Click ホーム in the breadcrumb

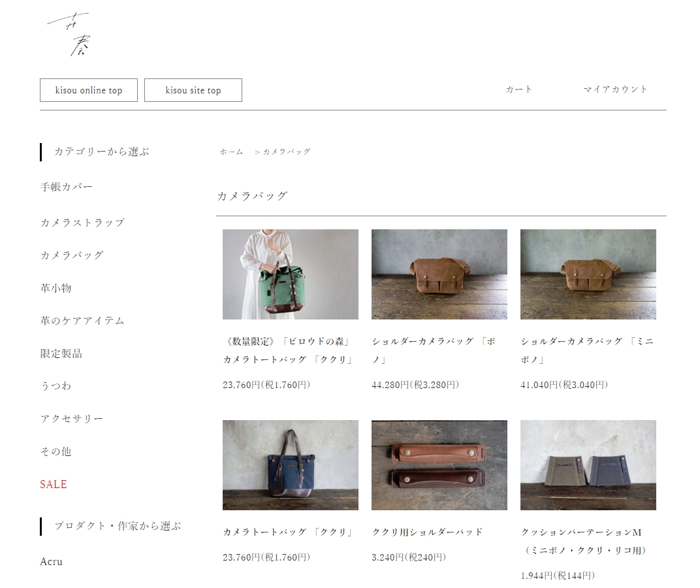pyautogui.click(x=231, y=152)
